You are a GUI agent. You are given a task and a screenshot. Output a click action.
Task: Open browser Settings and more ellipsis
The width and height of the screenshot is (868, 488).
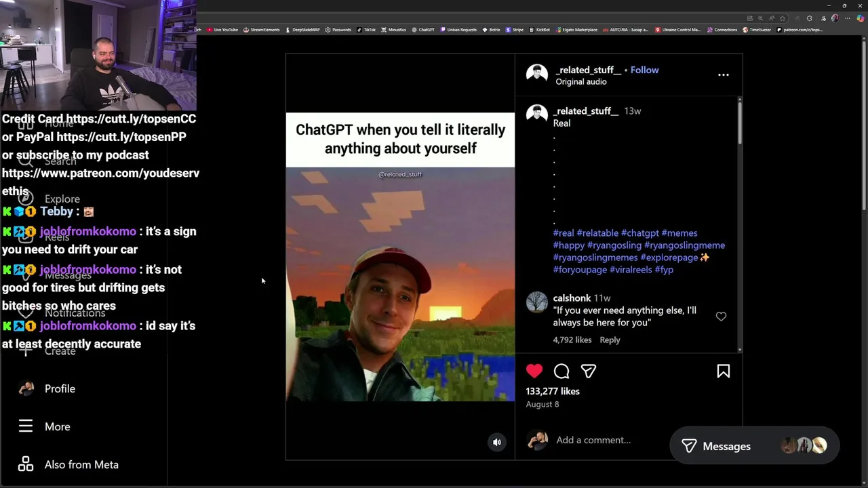pos(848,18)
